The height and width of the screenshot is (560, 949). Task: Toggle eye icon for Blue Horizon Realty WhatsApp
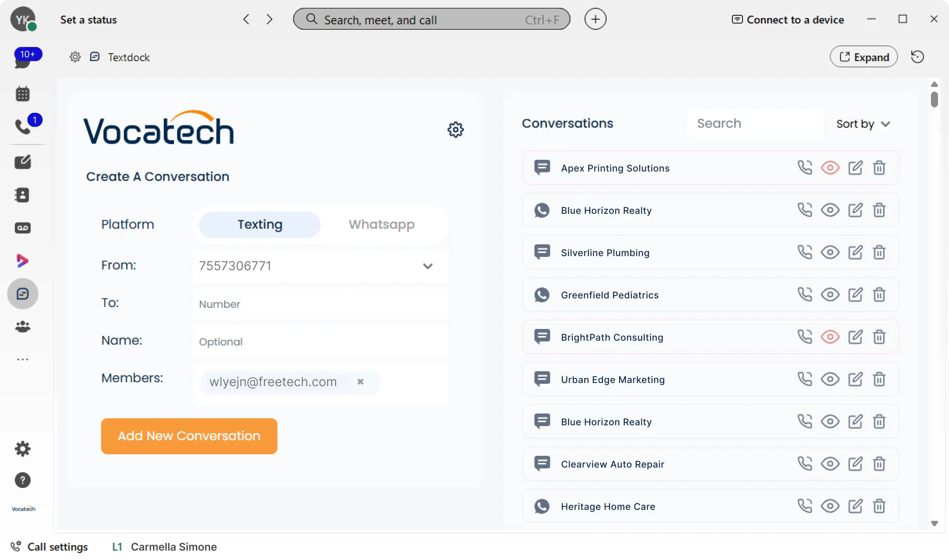point(830,210)
